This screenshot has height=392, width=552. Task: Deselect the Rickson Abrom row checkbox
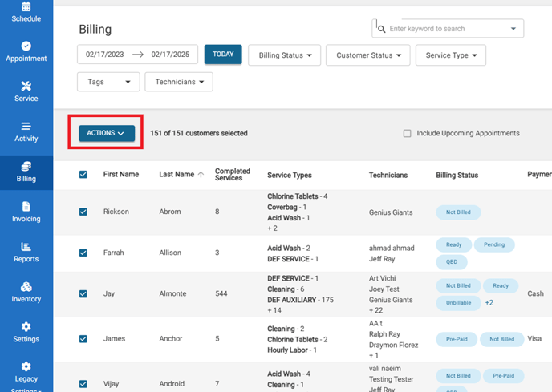(83, 212)
